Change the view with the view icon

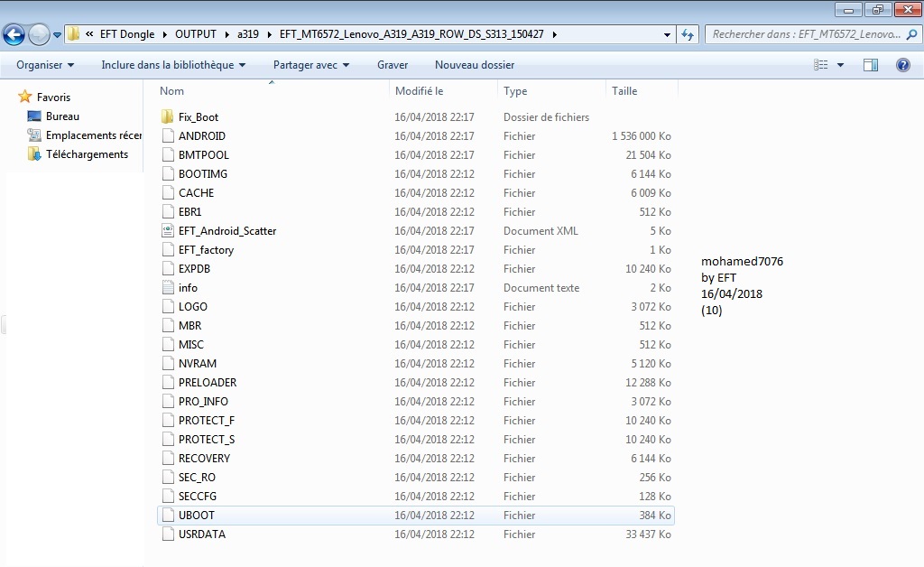(x=821, y=65)
